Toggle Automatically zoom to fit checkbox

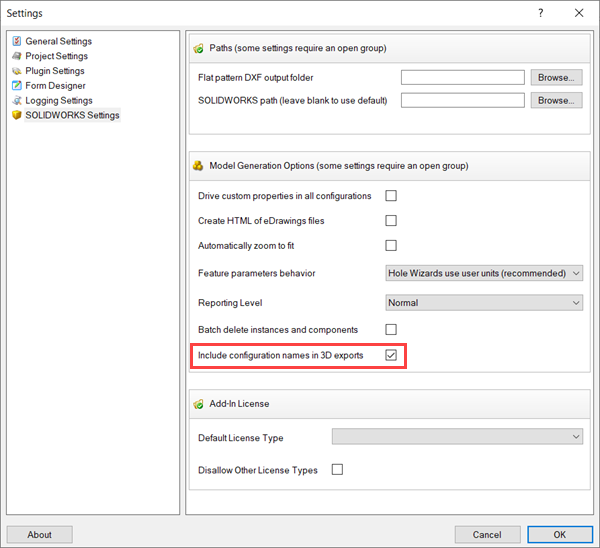click(392, 246)
